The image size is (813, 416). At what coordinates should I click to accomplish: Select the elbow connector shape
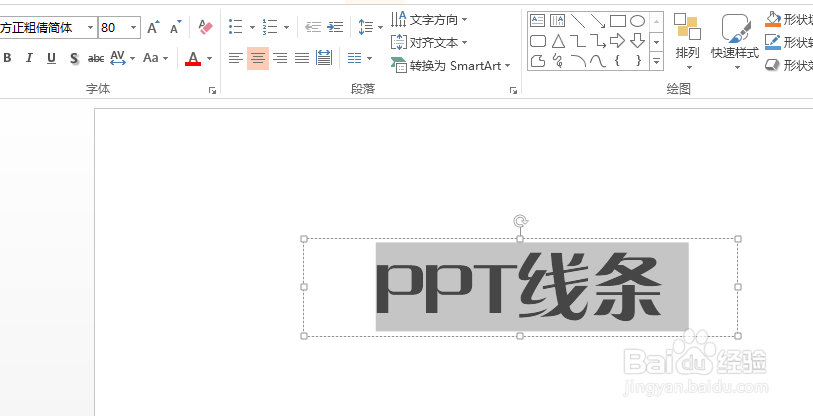pyautogui.click(x=578, y=41)
